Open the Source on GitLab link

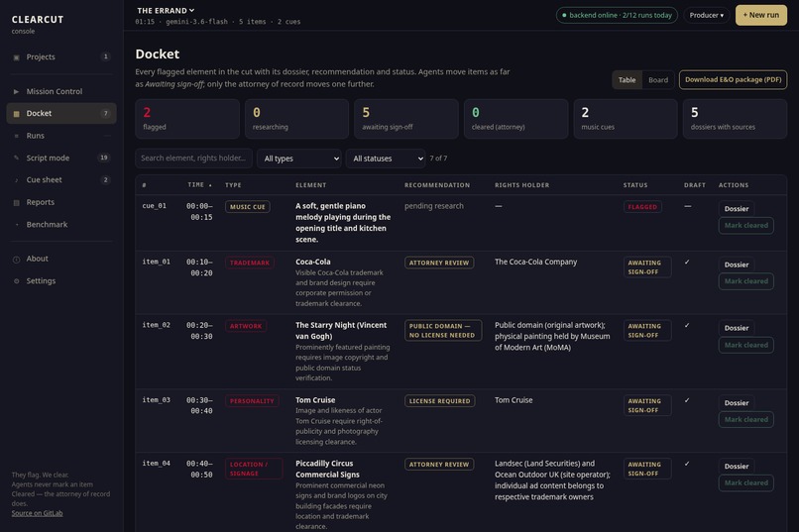click(x=38, y=513)
